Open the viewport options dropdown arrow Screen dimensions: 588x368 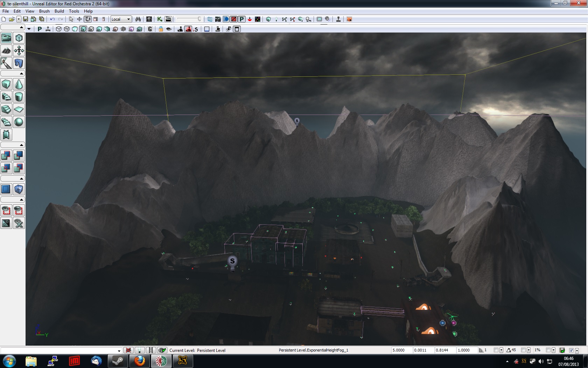coord(29,29)
